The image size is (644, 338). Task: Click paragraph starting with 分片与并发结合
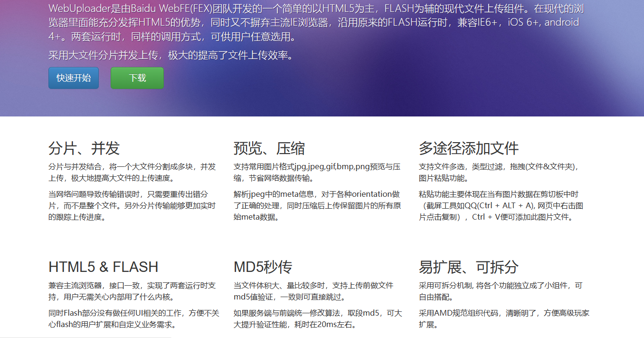click(132, 173)
